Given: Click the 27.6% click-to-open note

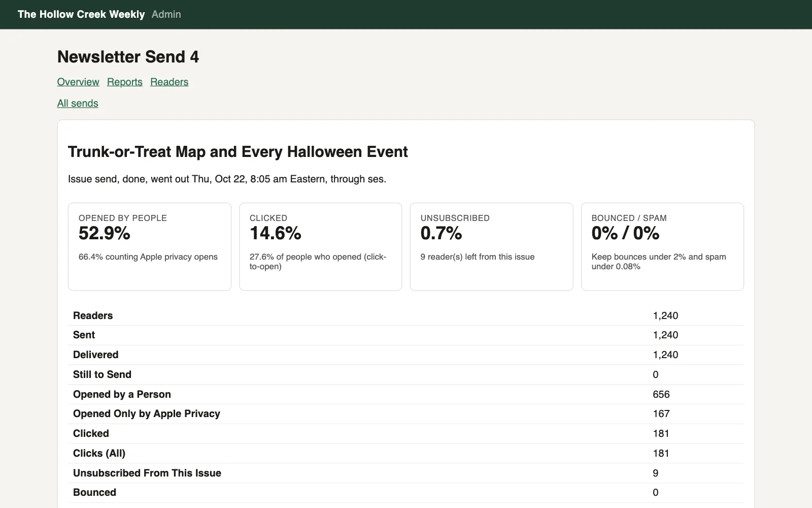Looking at the screenshot, I should click(318, 262).
